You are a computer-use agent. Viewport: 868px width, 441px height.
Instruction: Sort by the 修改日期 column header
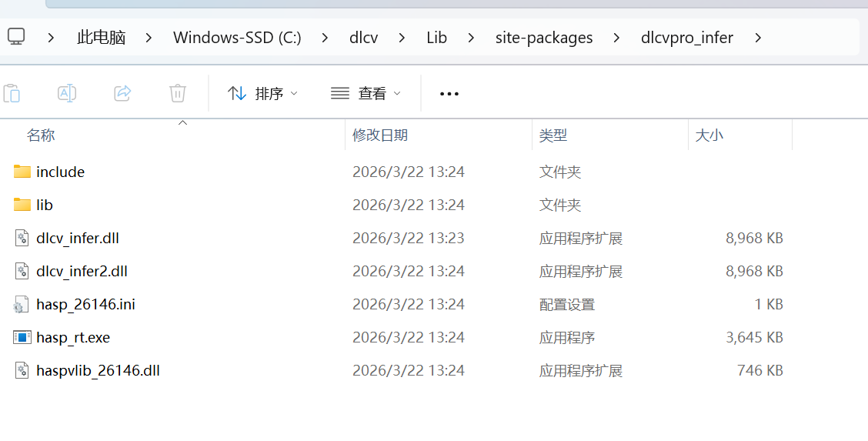coord(380,135)
